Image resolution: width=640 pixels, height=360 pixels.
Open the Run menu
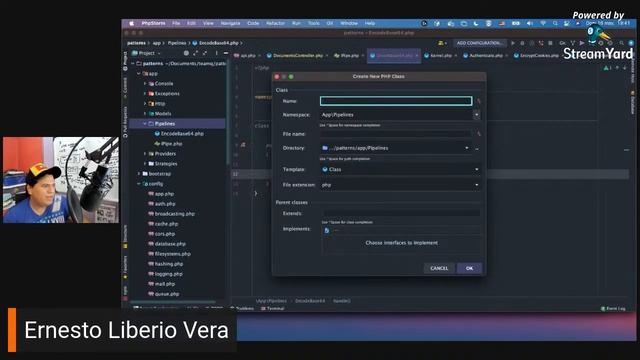click(x=296, y=23)
